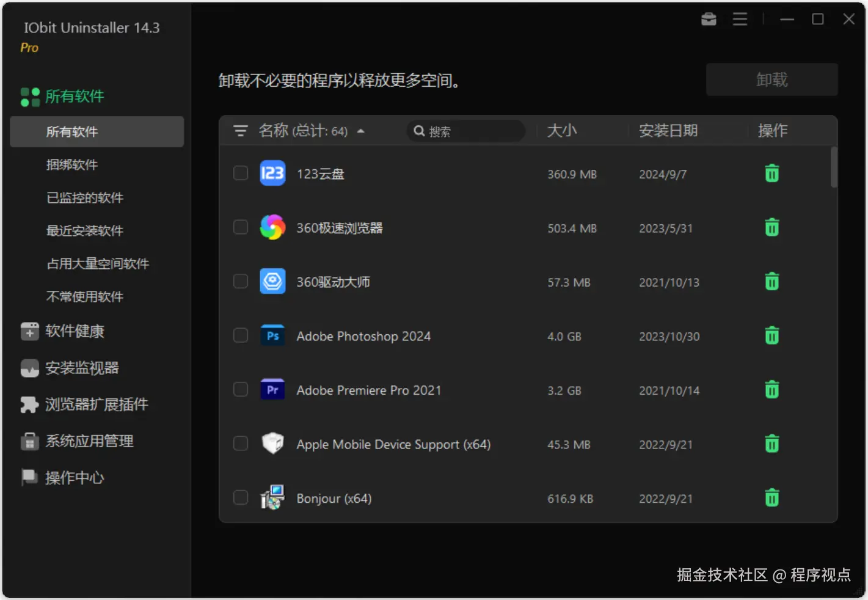The image size is (868, 600).
Task: Click the filter icon beside 名称 header
Action: 241,131
